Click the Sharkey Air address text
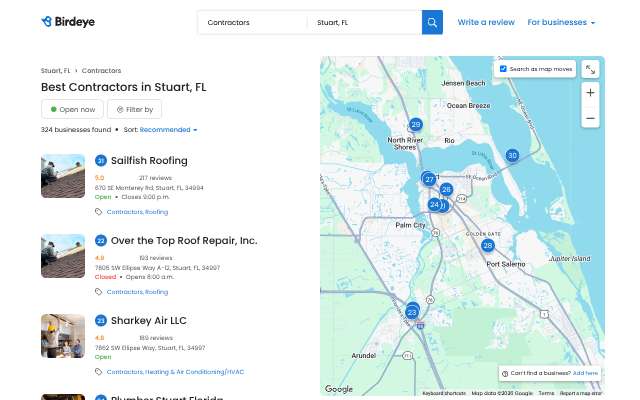The width and height of the screenshot is (640, 400). click(150, 348)
